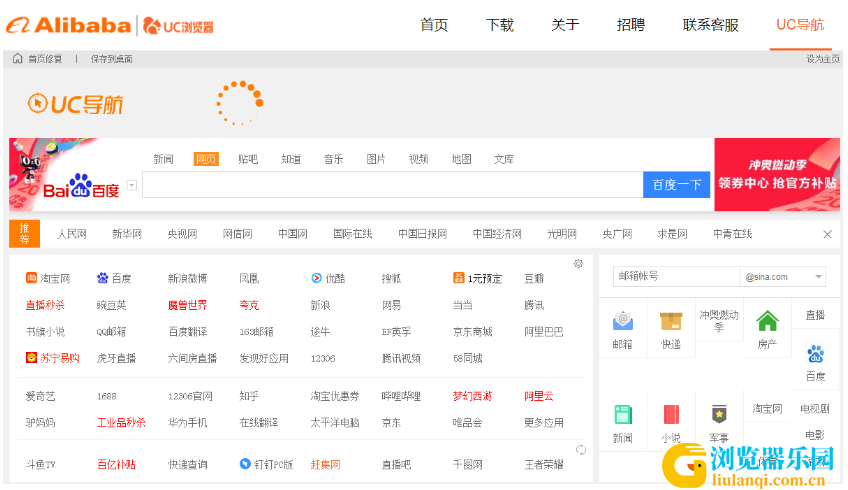Select the 新闻 search tab
The width and height of the screenshot is (848, 490).
[x=163, y=159]
